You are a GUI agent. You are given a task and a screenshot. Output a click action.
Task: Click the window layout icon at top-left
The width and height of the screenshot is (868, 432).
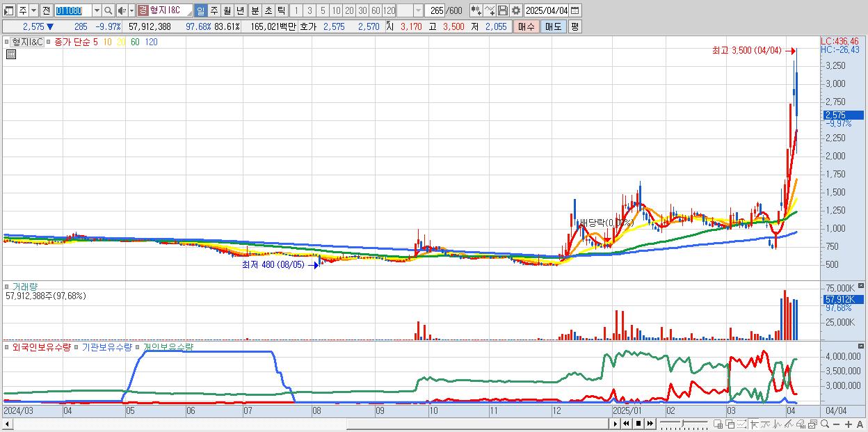(9, 10)
